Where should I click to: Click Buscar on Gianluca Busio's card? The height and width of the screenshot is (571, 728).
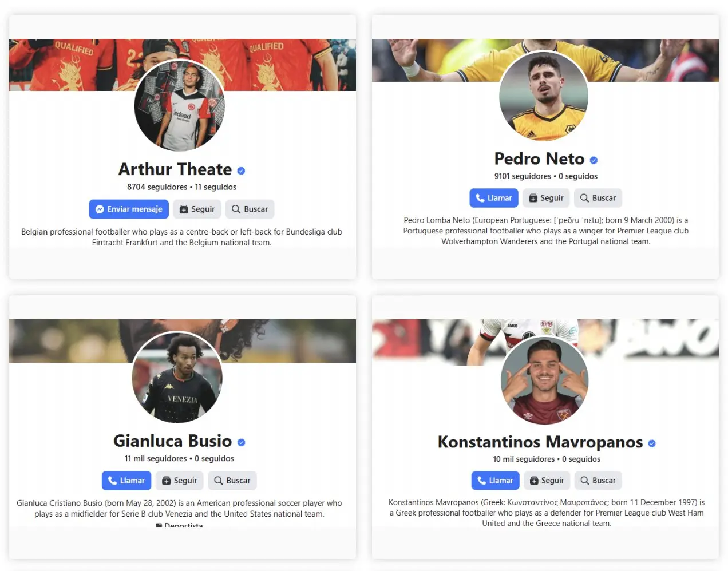[x=232, y=481]
